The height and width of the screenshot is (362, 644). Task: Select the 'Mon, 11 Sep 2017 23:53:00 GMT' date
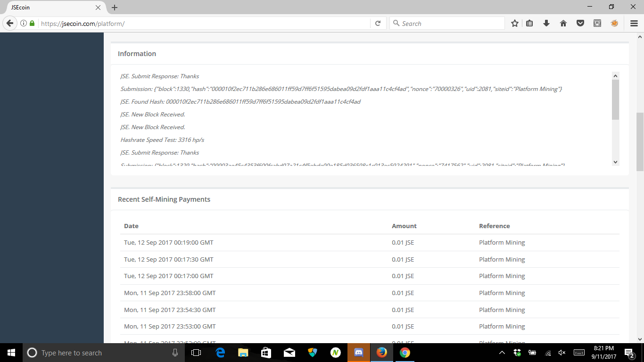(170, 326)
